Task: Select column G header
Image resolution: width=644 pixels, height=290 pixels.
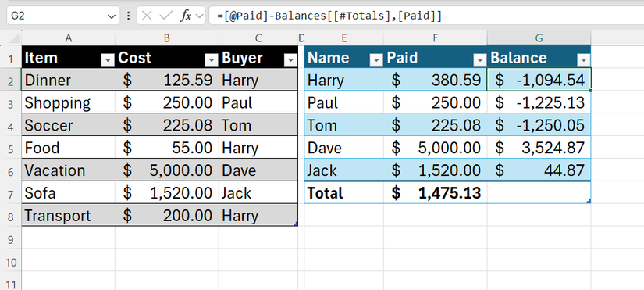Action: coord(539,38)
